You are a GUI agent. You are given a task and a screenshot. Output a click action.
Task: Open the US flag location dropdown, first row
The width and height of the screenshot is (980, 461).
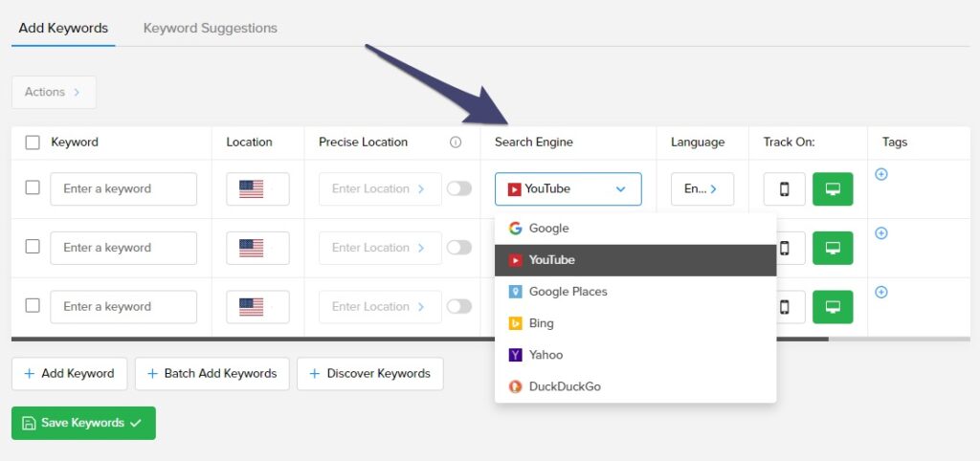coord(257,188)
